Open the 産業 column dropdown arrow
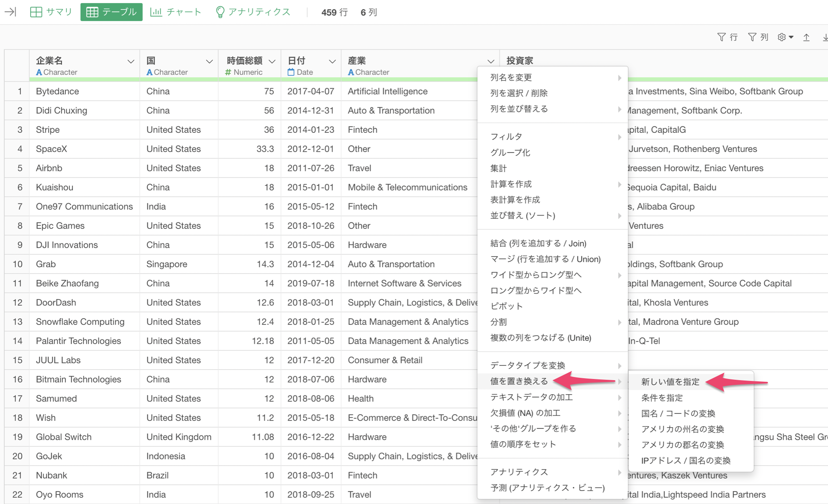The width and height of the screenshot is (828, 504). click(490, 62)
